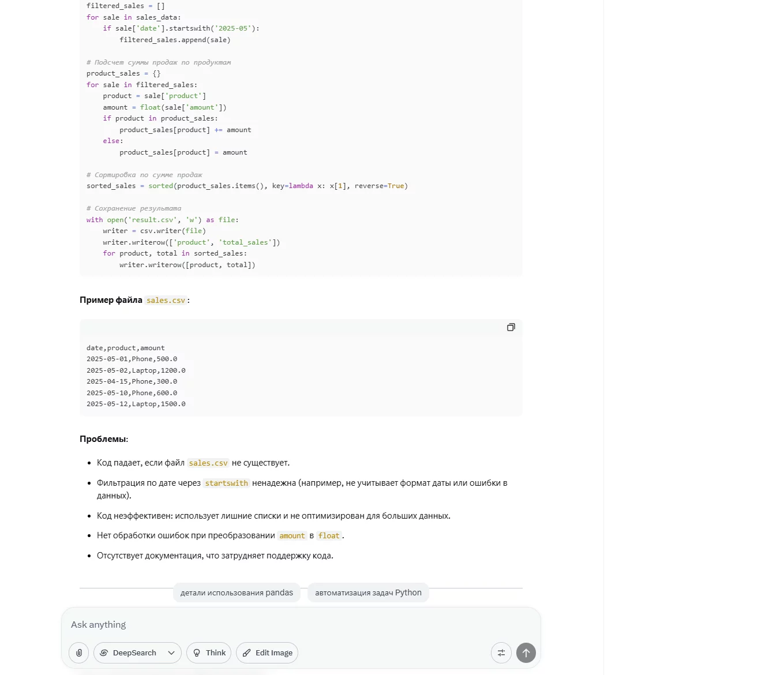Click the sales.csv tag in the first bullet
784x675 pixels.
coord(208,463)
